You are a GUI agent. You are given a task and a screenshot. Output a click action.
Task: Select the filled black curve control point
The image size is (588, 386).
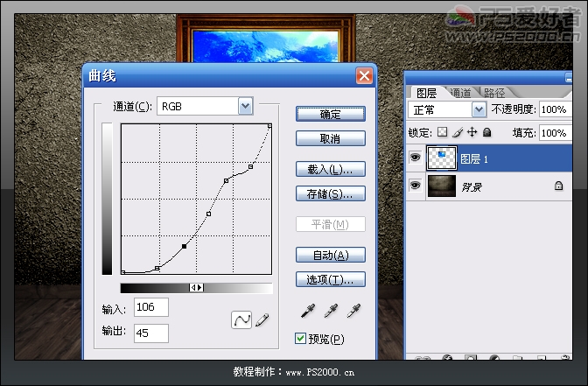[184, 246]
